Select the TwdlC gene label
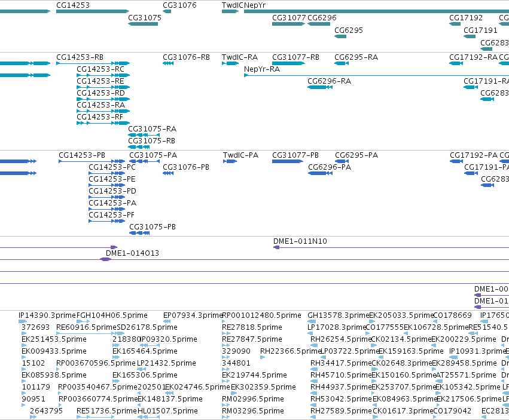 (x=232, y=5)
